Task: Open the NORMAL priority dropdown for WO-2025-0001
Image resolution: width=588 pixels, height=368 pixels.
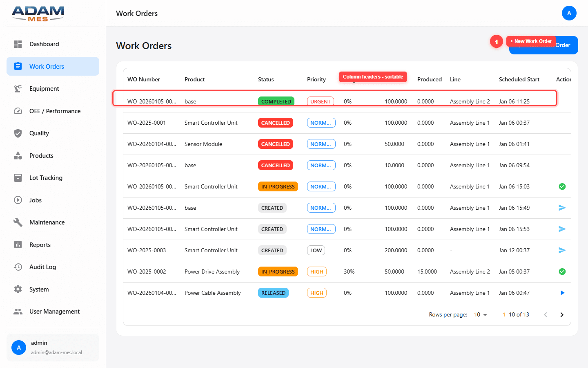Action: [321, 123]
